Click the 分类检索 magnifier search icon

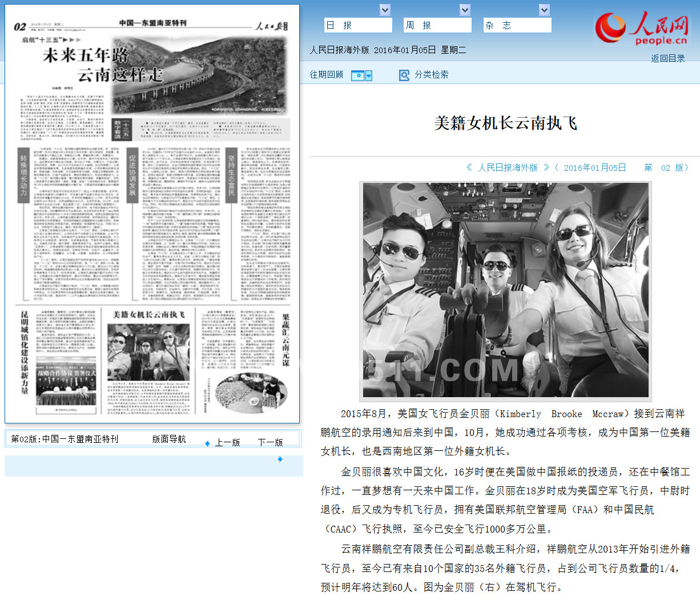coord(404,75)
